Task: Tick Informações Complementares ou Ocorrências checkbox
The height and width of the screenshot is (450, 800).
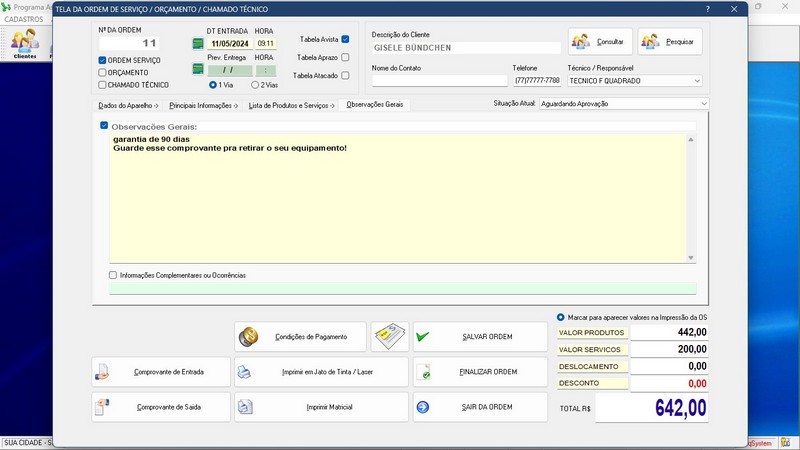Action: point(113,275)
